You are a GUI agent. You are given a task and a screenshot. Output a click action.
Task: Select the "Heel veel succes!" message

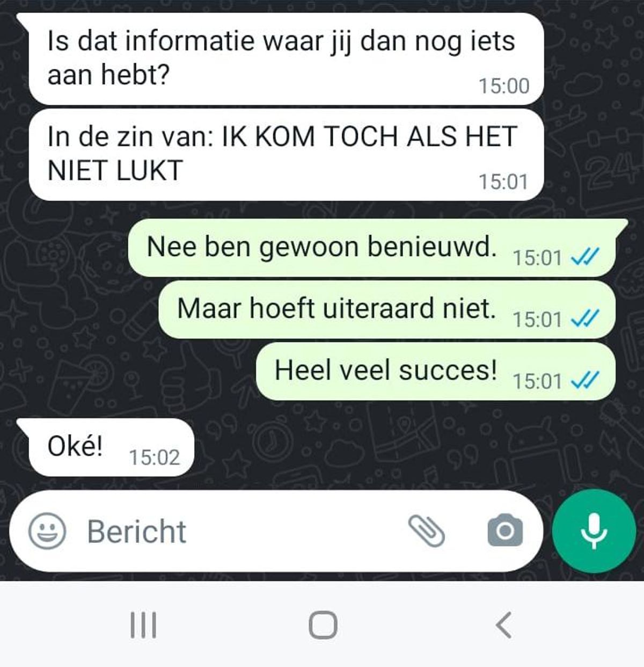[x=436, y=371]
